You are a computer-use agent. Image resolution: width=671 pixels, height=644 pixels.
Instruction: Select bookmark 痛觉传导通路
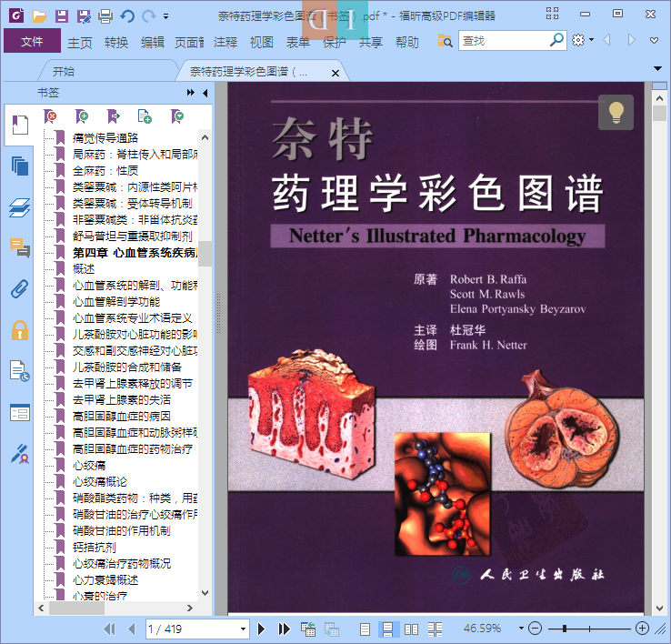[105, 138]
